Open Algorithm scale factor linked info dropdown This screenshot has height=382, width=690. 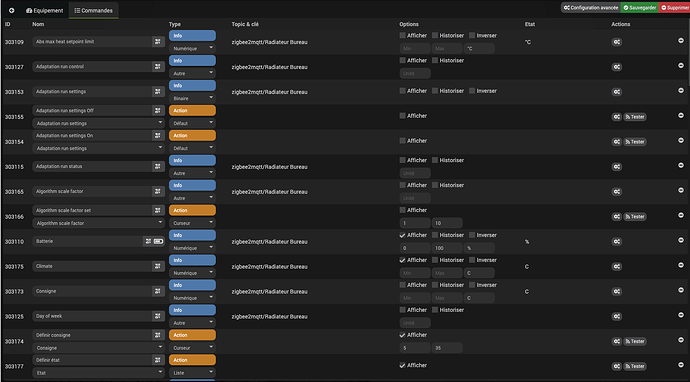click(99, 223)
